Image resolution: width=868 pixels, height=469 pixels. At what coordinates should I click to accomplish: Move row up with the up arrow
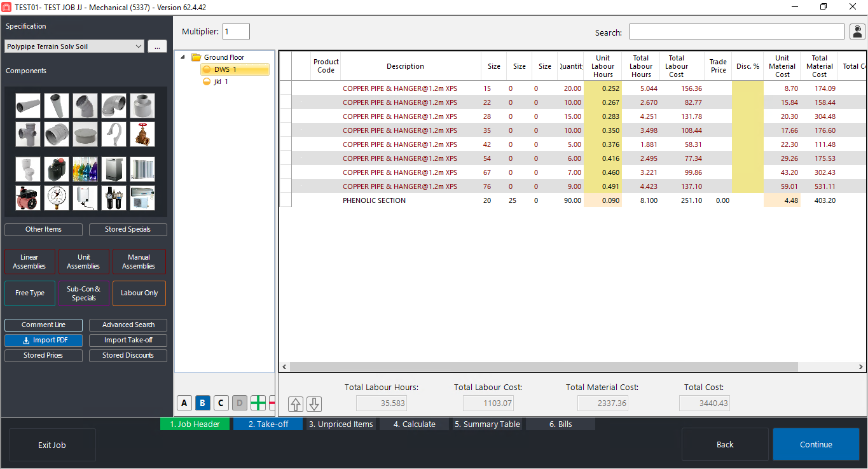[x=296, y=404]
